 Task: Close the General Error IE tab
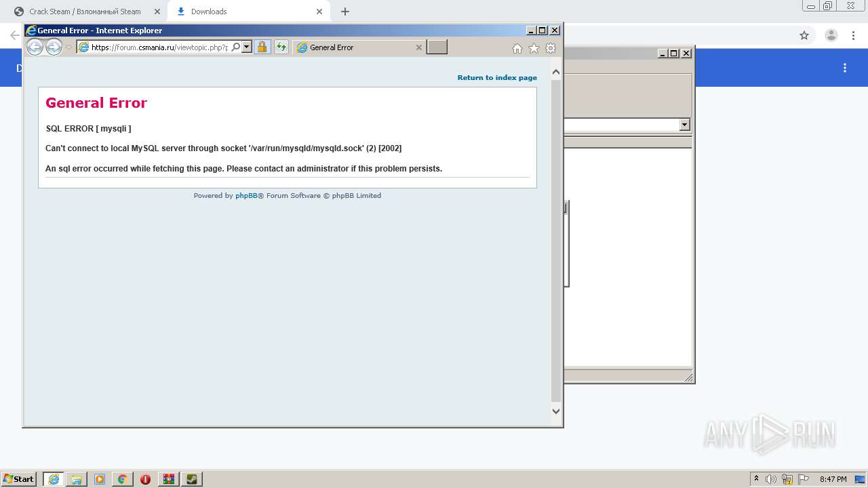[418, 47]
